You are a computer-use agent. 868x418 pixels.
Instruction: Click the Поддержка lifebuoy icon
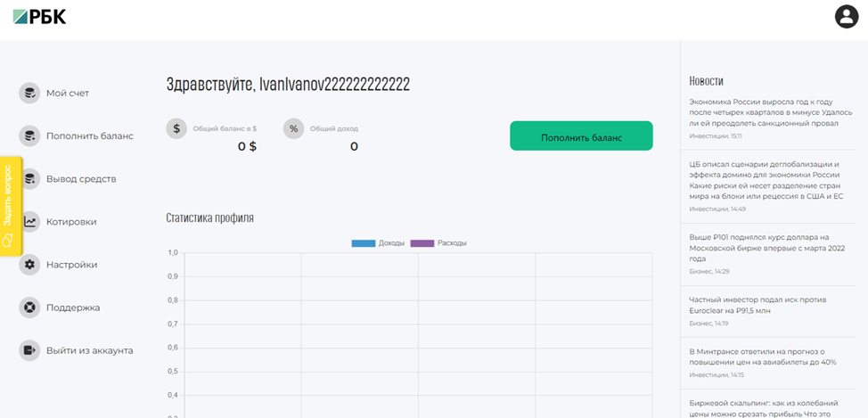click(29, 307)
